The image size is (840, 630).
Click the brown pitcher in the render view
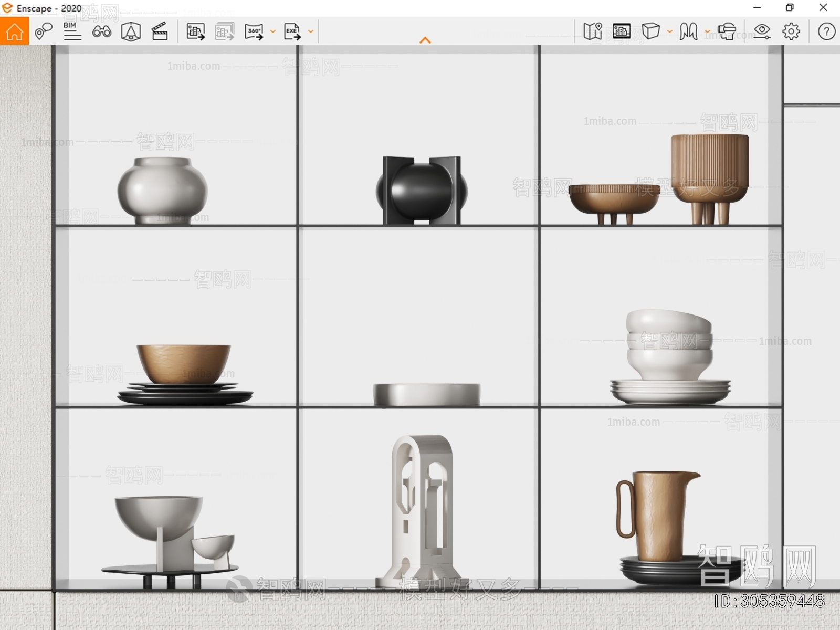click(x=658, y=516)
